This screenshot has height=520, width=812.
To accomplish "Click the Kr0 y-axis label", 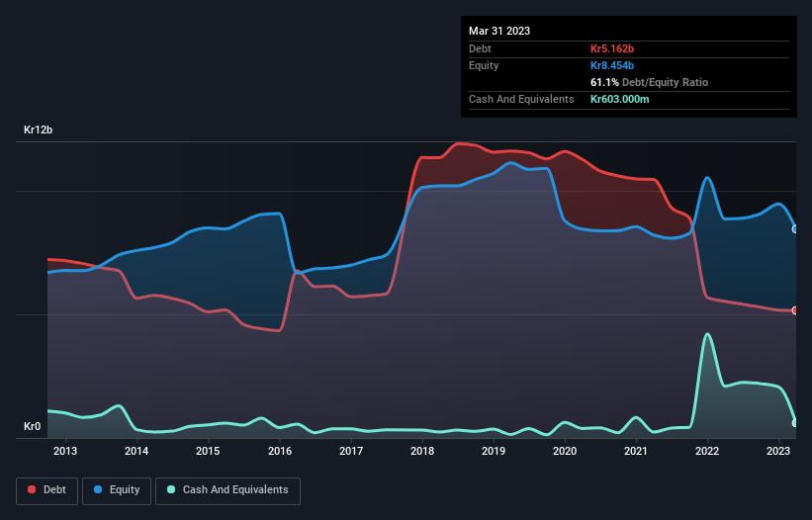I will (32, 426).
